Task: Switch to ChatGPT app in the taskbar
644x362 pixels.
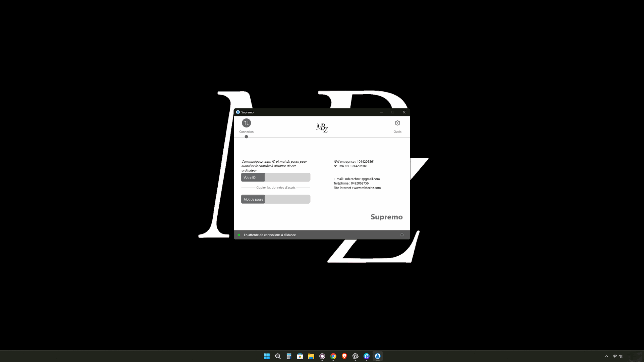Action: click(x=355, y=356)
